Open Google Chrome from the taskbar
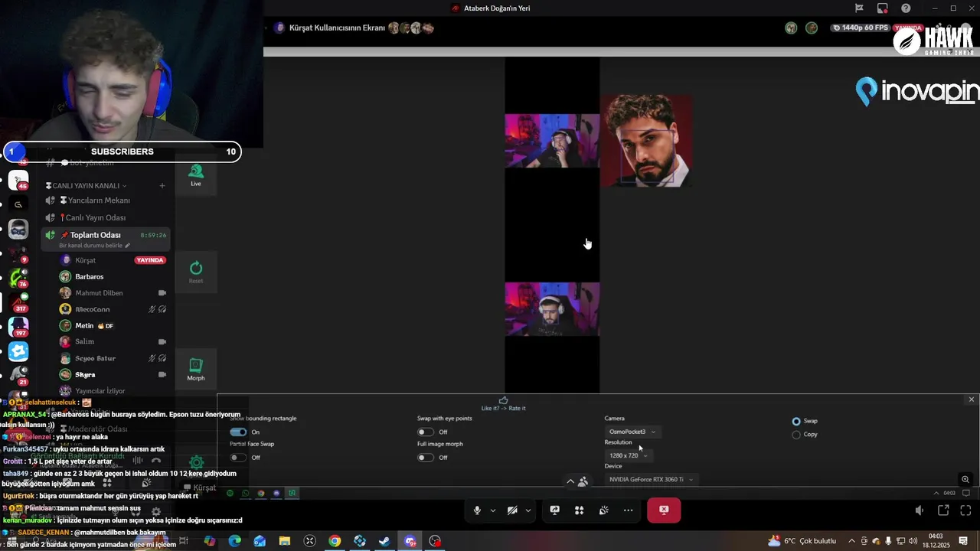 (x=335, y=541)
